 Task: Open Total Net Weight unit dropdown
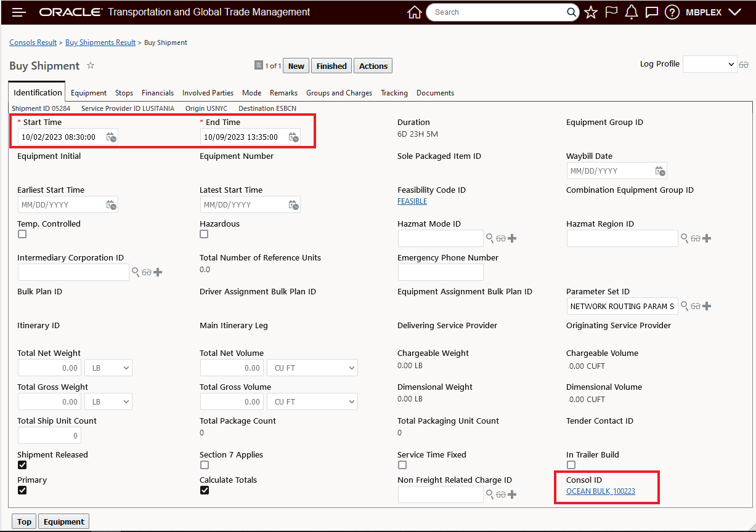pos(108,368)
